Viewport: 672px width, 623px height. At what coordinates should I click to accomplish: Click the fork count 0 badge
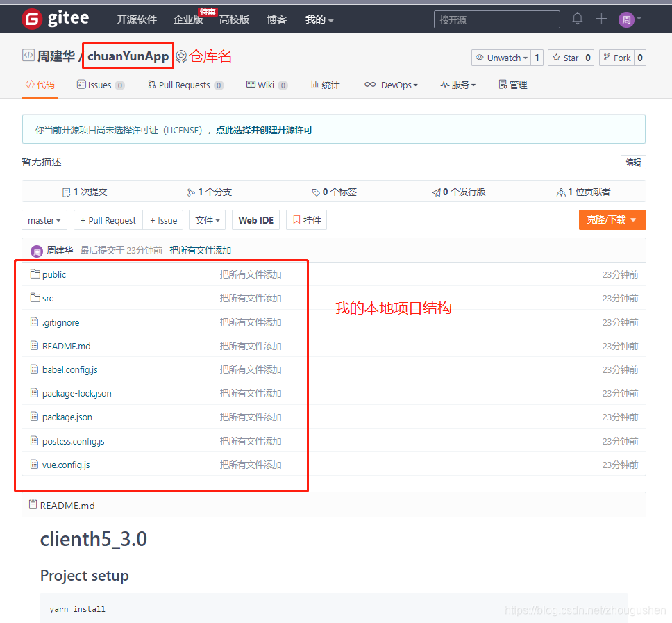tap(640, 58)
